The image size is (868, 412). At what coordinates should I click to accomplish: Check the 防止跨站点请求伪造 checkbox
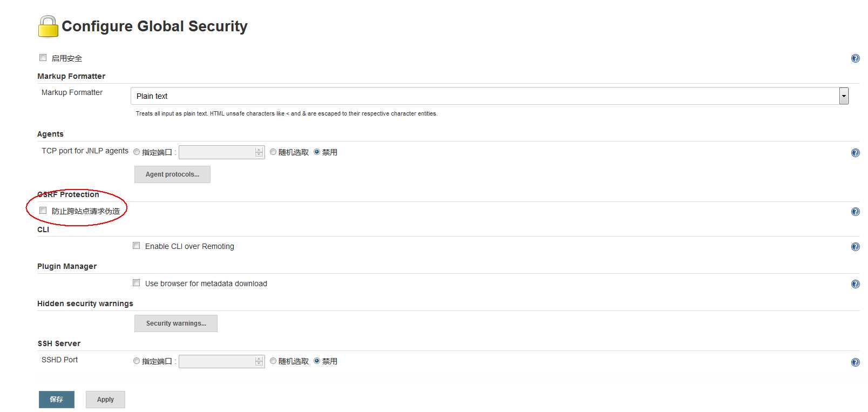[43, 211]
